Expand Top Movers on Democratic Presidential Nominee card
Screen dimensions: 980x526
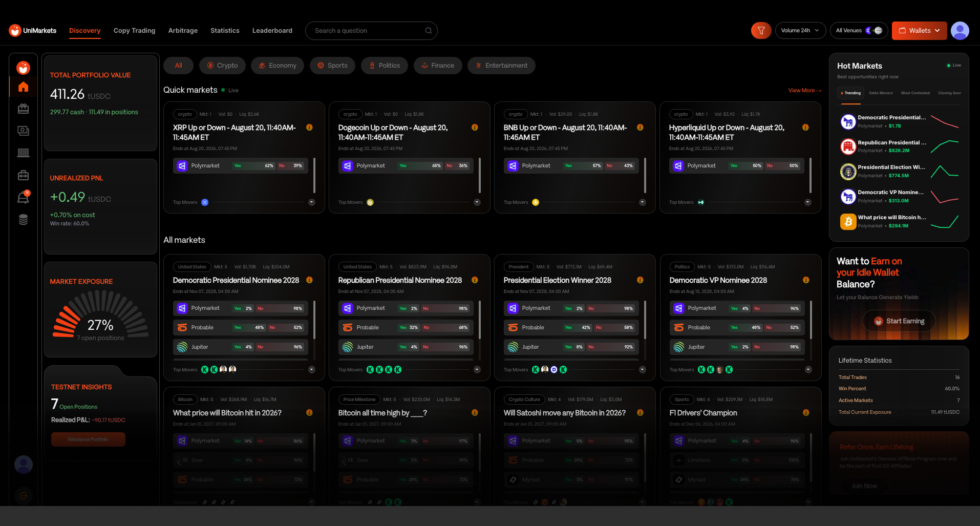point(311,370)
